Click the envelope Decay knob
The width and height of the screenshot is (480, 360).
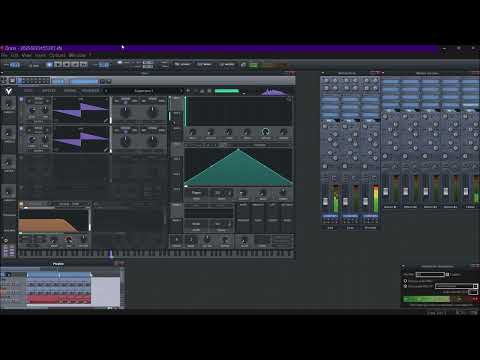(x=247, y=132)
